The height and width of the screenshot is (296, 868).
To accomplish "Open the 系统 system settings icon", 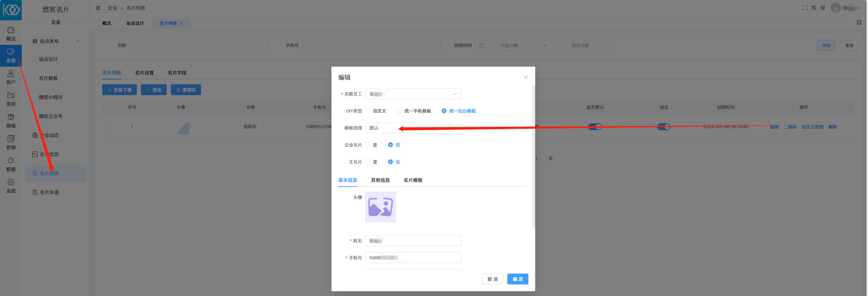I will (11, 186).
